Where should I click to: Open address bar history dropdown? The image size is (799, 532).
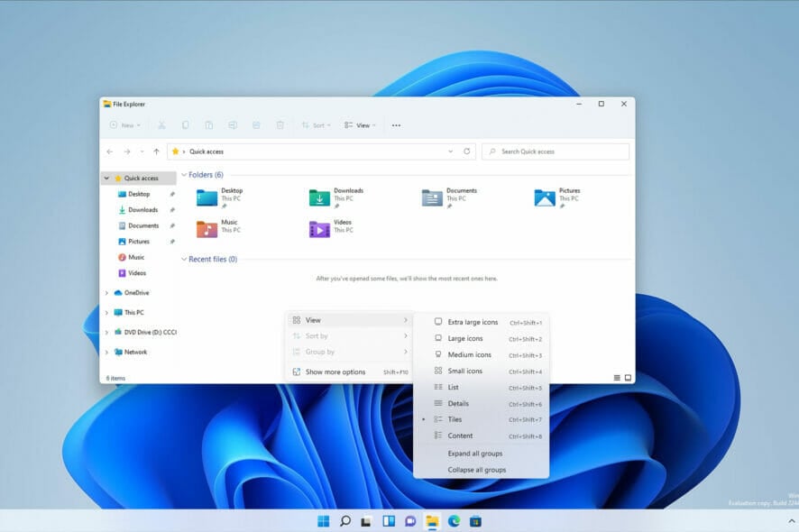[451, 151]
